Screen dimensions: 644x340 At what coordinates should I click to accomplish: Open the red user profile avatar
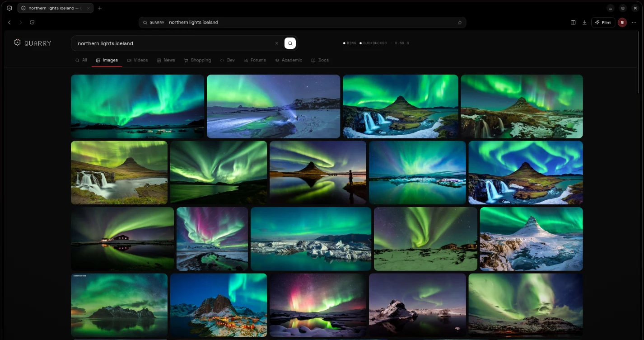coord(622,22)
